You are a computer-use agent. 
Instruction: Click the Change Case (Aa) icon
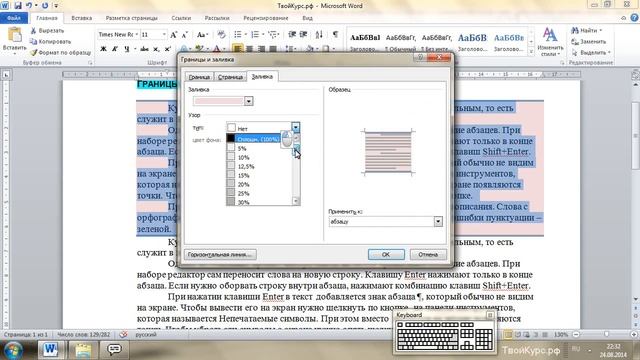click(x=202, y=35)
